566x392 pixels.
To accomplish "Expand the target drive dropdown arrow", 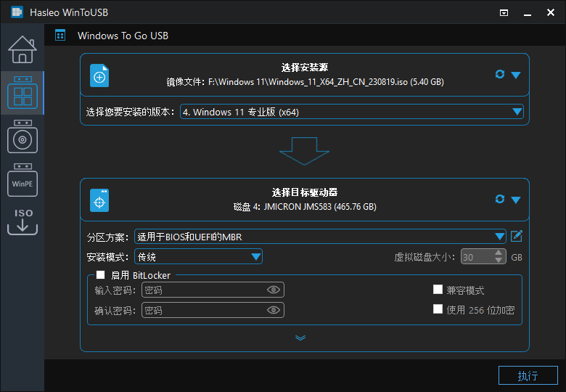I will click(x=516, y=200).
